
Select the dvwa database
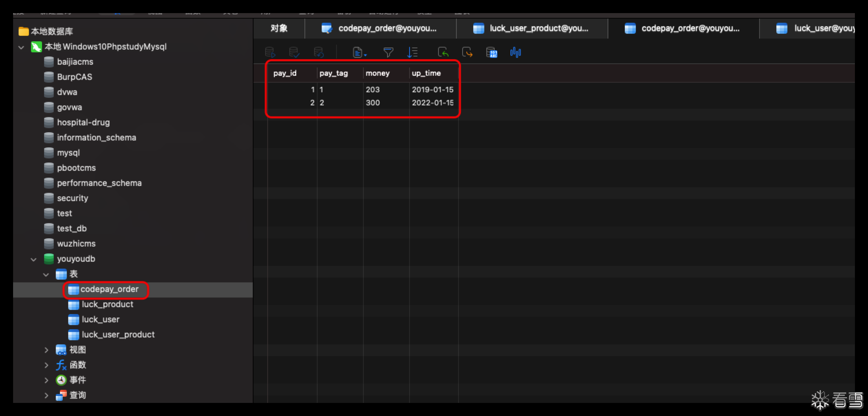coord(67,92)
